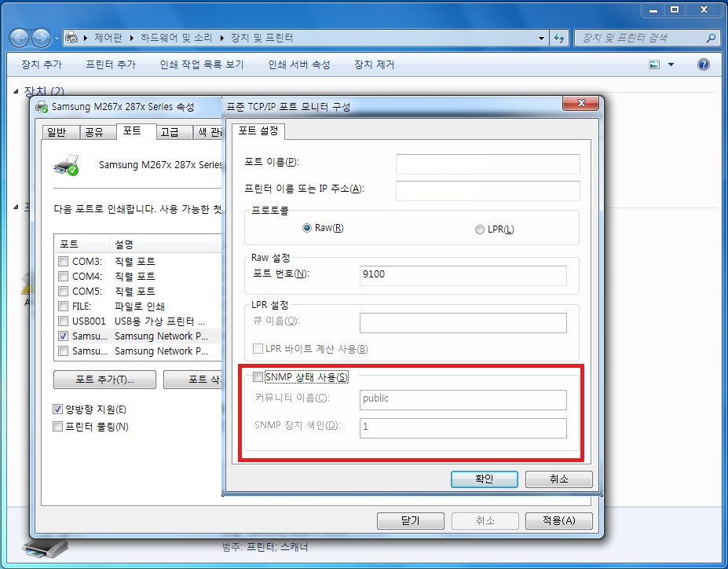Image resolution: width=728 pixels, height=569 pixels.
Task: Click 장치 추가 in the toolbar
Action: [x=42, y=64]
